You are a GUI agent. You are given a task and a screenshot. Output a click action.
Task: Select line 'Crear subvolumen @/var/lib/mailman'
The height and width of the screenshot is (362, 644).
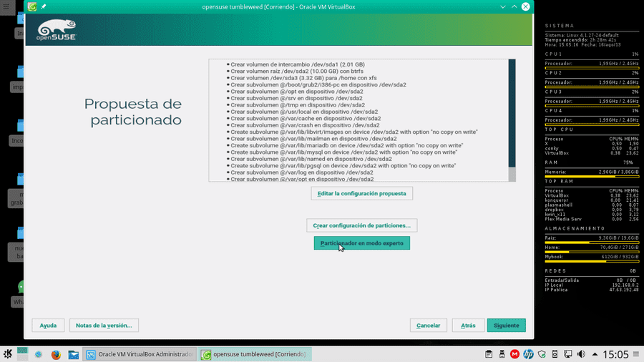(313, 139)
